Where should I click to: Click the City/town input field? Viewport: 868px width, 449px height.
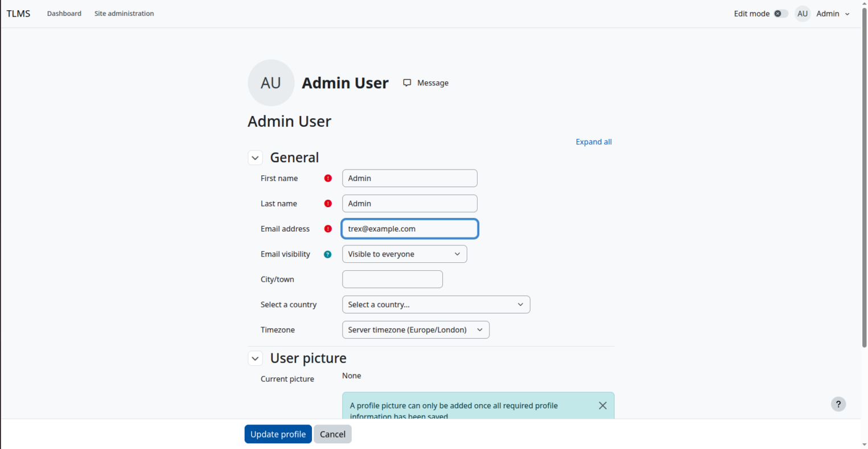(393, 279)
